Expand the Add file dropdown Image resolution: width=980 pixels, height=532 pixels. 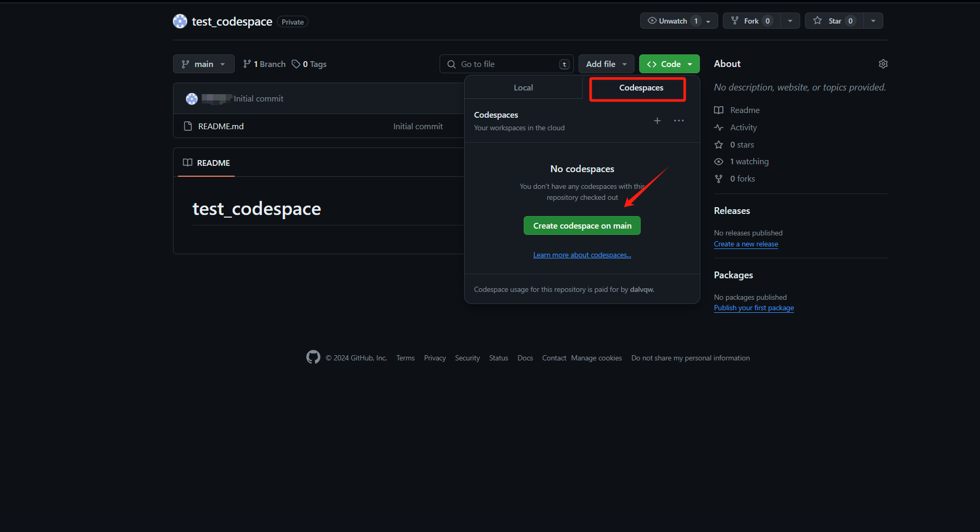(x=605, y=63)
